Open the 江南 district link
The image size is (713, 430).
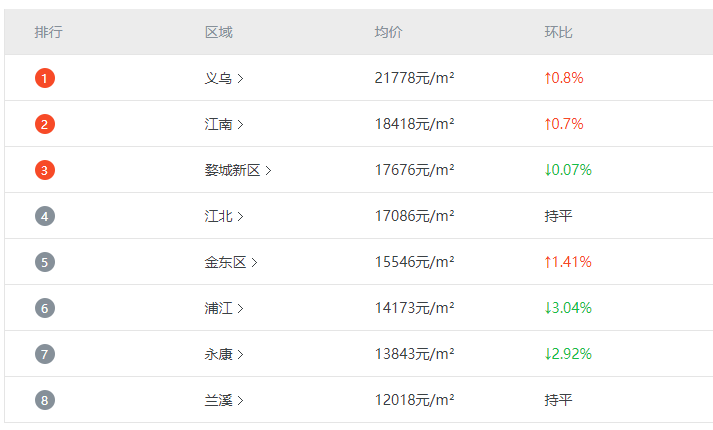[x=224, y=124]
